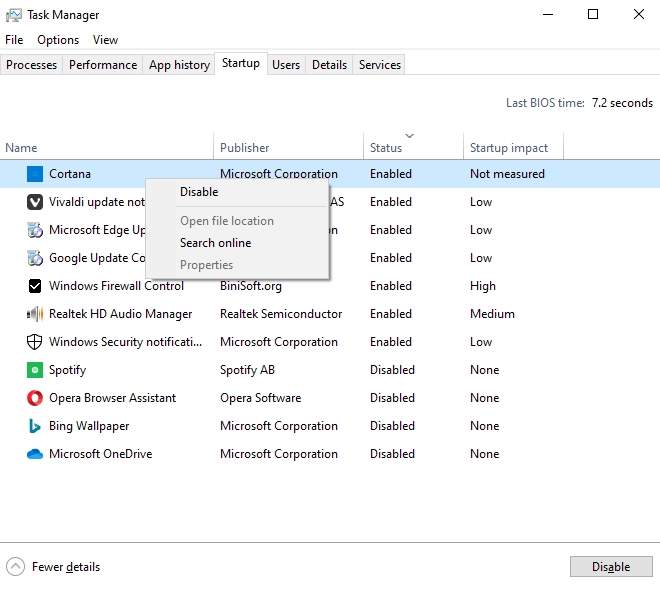Click the Vivaldi update notifier icon
660x590 pixels.
tap(35, 202)
